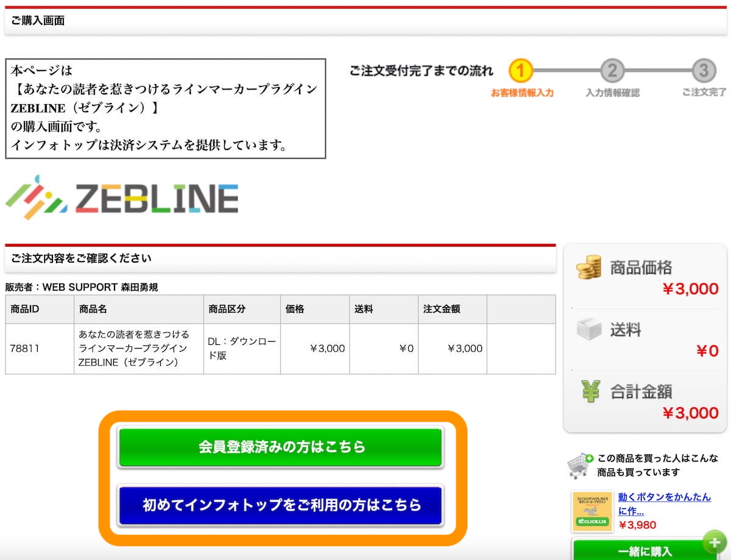The image size is (731, 560).
Task: Click the gold coins product price icon
Action: (x=588, y=268)
